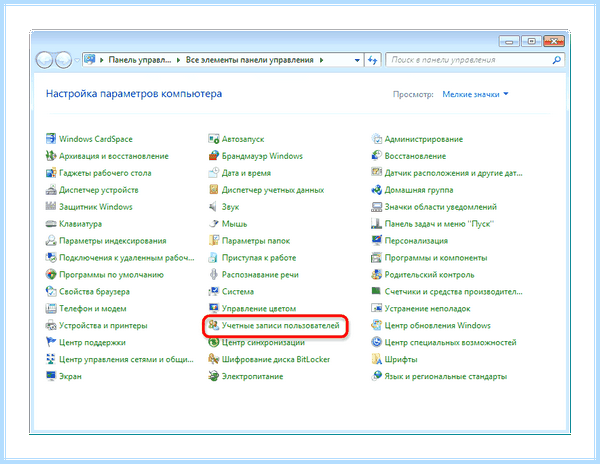
Task: Click the Forward navigation button
Action: 63,60
